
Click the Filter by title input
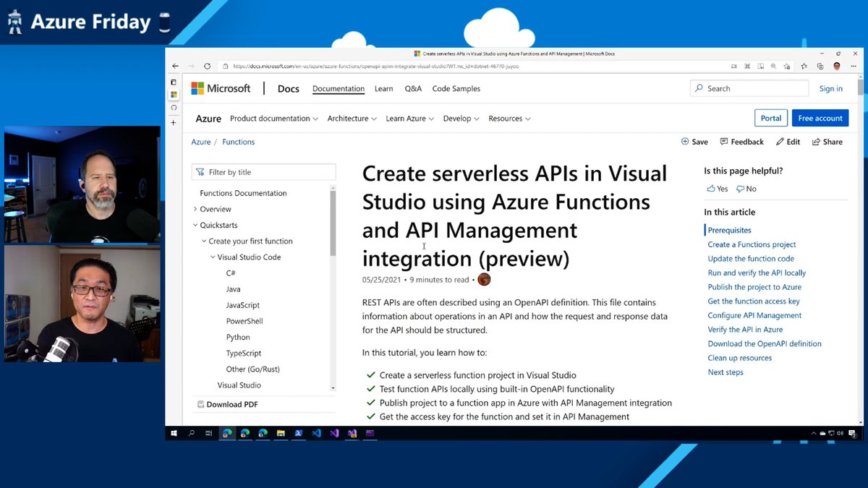pyautogui.click(x=264, y=172)
